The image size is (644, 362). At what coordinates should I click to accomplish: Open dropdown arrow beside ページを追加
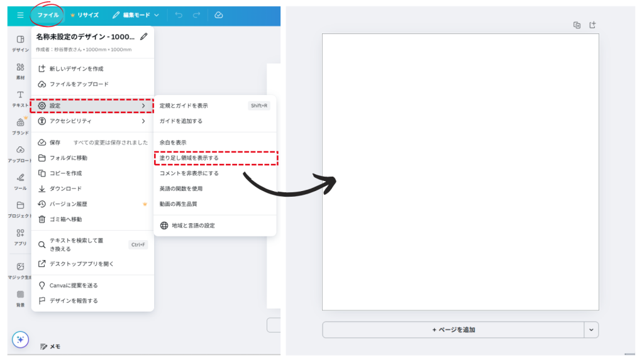591,329
